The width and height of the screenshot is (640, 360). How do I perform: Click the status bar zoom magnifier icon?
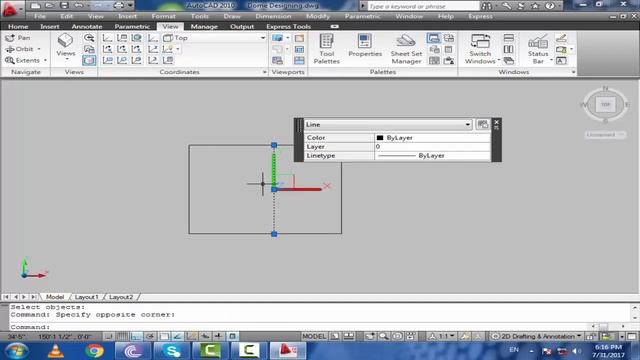pos(383,336)
